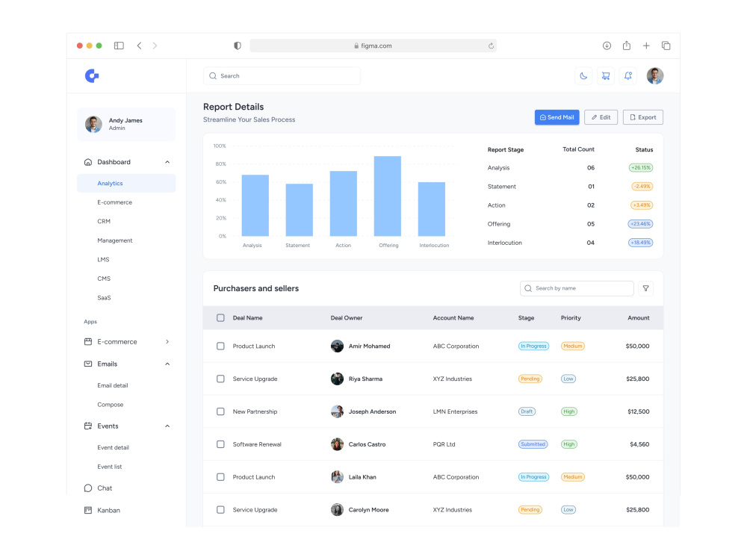Click the E-commerce store icon under Apps

click(x=88, y=341)
